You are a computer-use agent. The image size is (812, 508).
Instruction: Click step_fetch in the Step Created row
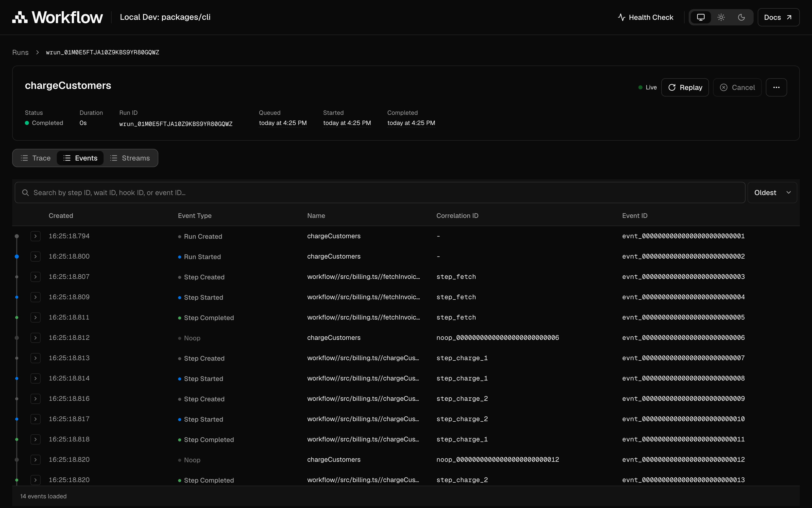pos(456,277)
